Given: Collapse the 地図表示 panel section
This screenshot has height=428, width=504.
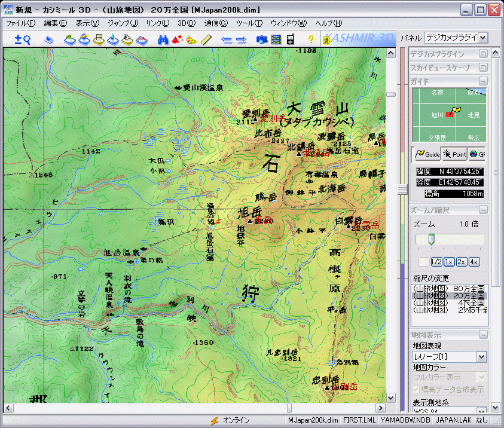Looking at the screenshot, I should pos(483,335).
